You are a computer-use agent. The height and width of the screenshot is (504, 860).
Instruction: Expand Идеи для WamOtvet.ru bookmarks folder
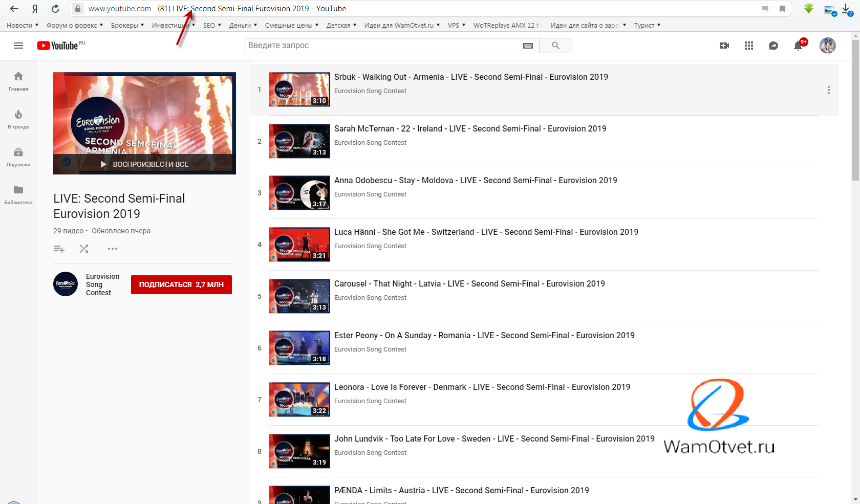(x=402, y=25)
